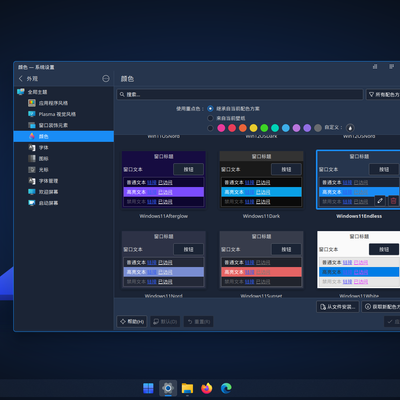The height and width of the screenshot is (400, 400).
Task: Pick the purple accent colour
Action: point(307,128)
